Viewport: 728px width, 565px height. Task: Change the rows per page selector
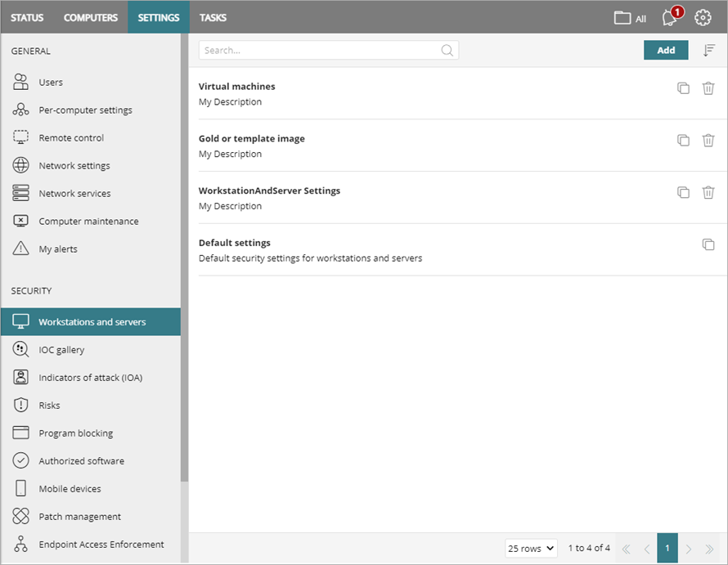tap(530, 548)
